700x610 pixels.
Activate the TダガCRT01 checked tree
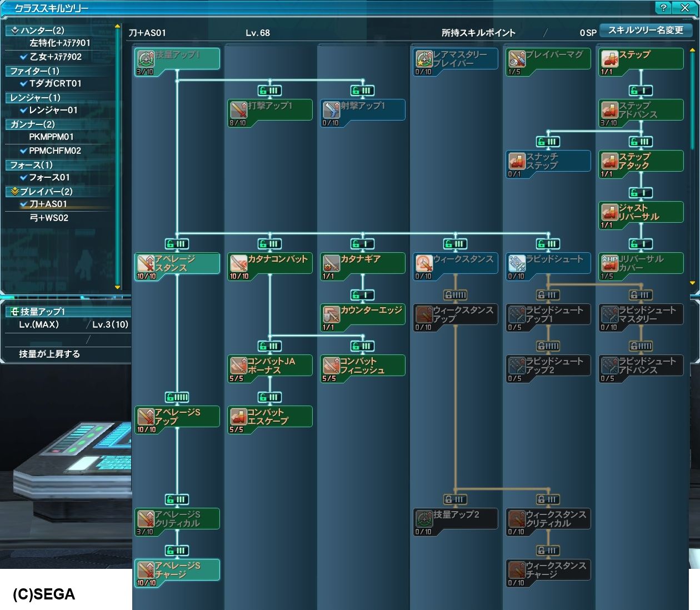click(56, 83)
